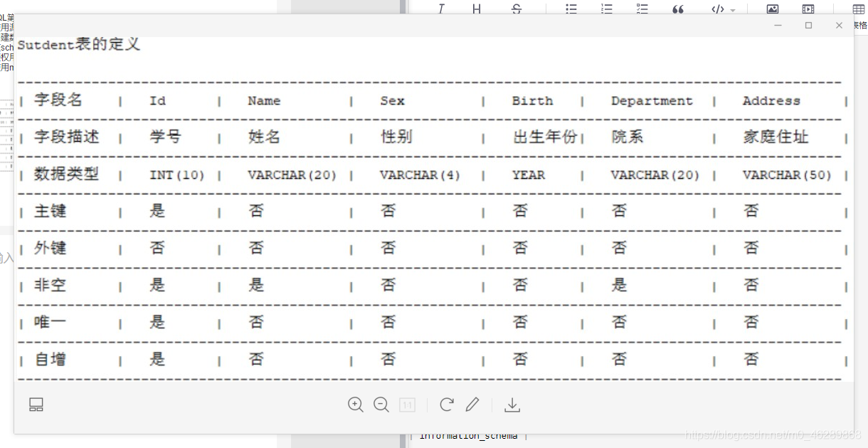Click the 'VARCHAR(50)' data type cell
This screenshot has height=448, width=868.
[787, 174]
